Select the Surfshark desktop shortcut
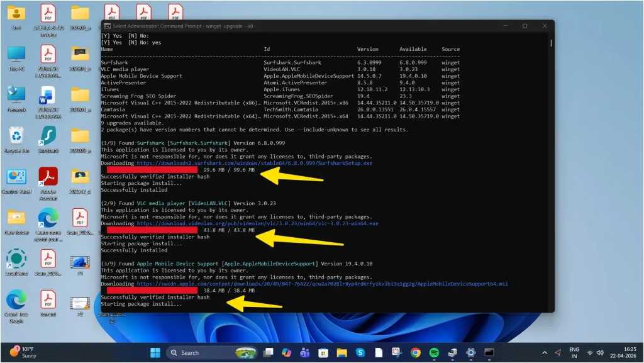This screenshot has height=363, width=644. (x=48, y=140)
